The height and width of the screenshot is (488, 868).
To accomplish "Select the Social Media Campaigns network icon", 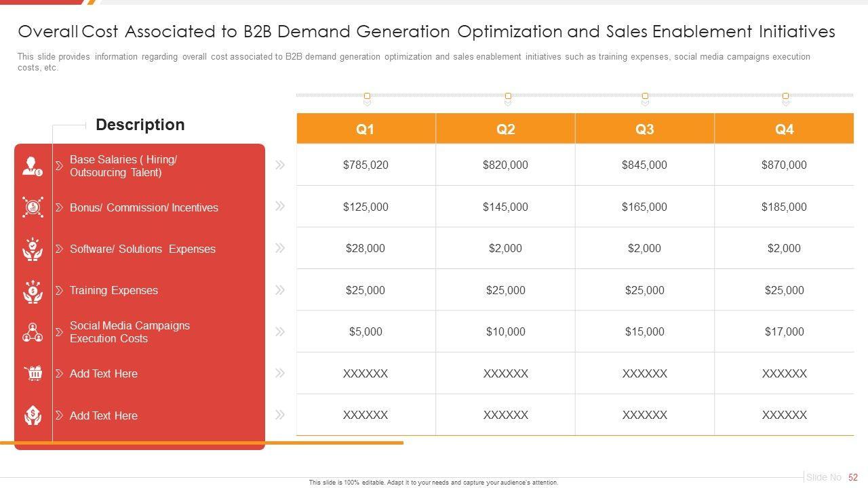I will (x=33, y=332).
